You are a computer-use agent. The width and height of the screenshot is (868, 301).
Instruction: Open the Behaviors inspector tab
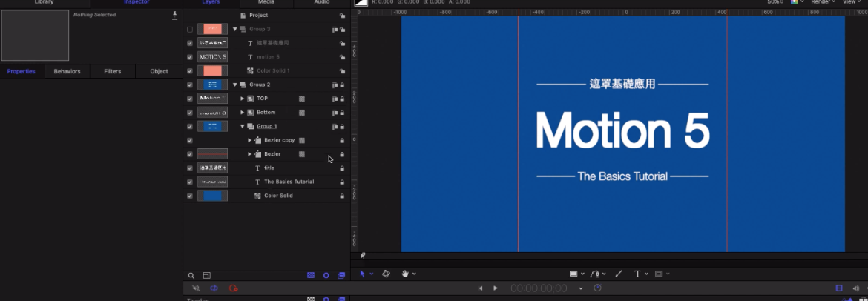(x=67, y=71)
